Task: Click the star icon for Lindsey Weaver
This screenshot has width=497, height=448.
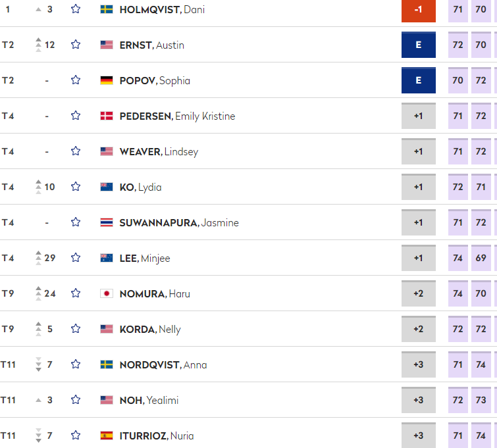Action: point(76,151)
